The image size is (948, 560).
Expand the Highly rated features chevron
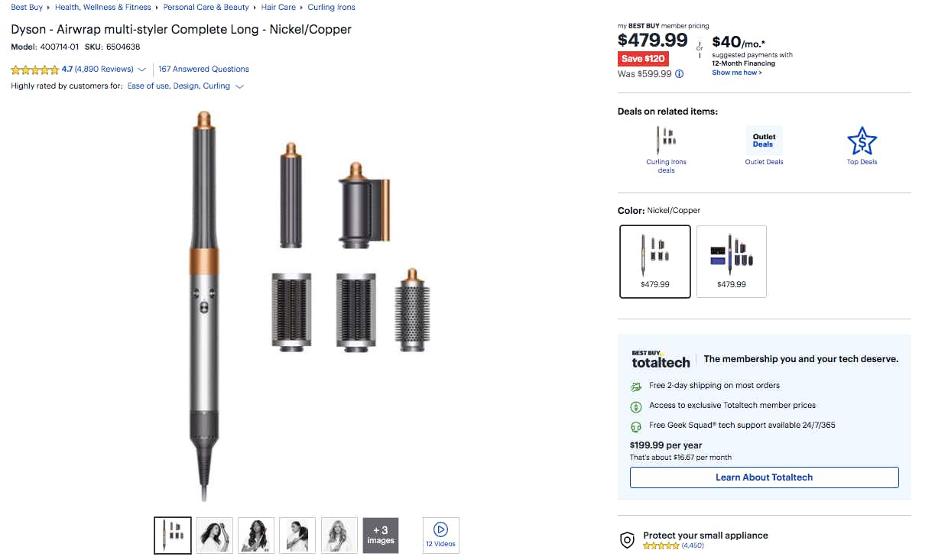(240, 86)
